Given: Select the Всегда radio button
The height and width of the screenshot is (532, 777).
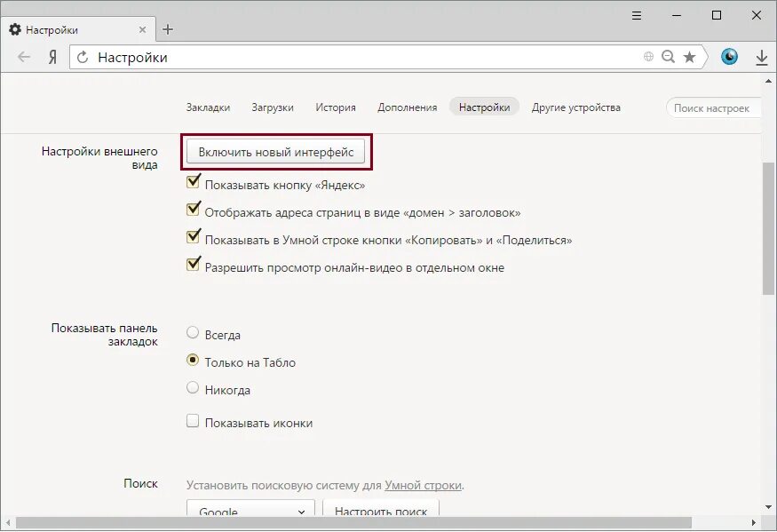Looking at the screenshot, I should 193,332.
